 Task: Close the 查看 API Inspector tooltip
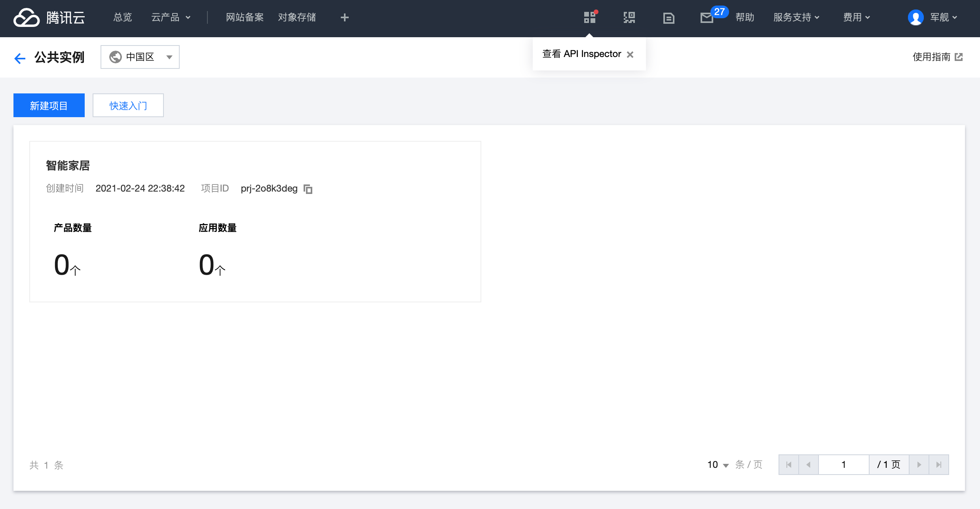630,55
